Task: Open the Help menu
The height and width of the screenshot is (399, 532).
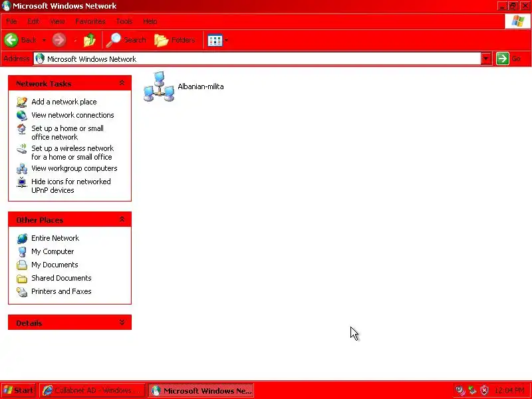Action: coord(150,21)
